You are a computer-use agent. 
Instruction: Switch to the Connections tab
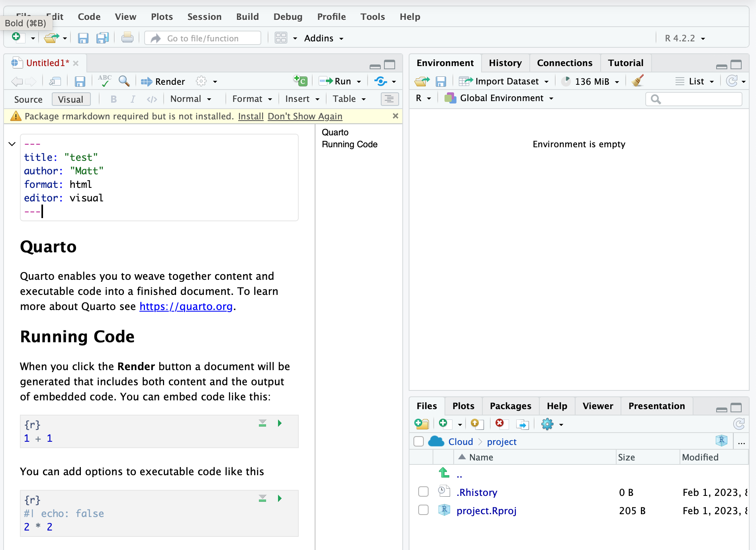point(564,63)
